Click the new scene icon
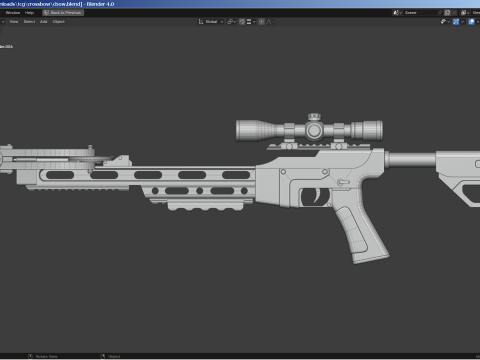This screenshot has width=480, height=360. click(447, 13)
